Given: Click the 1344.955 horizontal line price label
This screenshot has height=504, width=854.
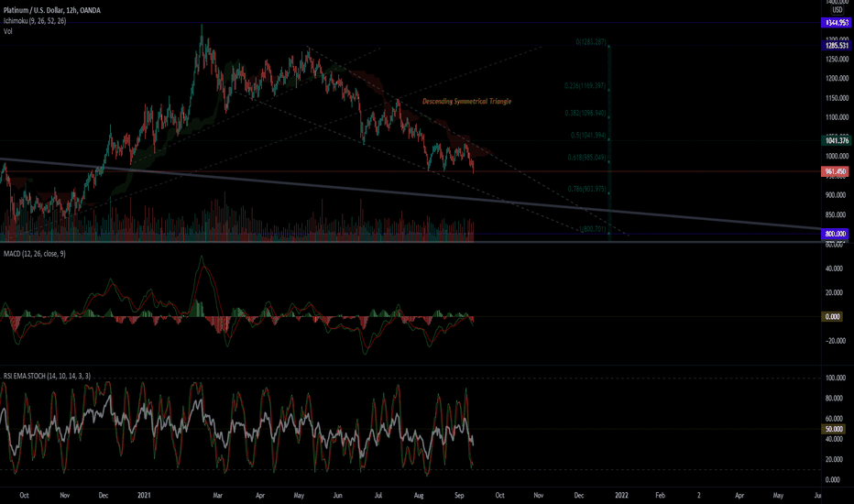Looking at the screenshot, I should pyautogui.click(x=836, y=23).
